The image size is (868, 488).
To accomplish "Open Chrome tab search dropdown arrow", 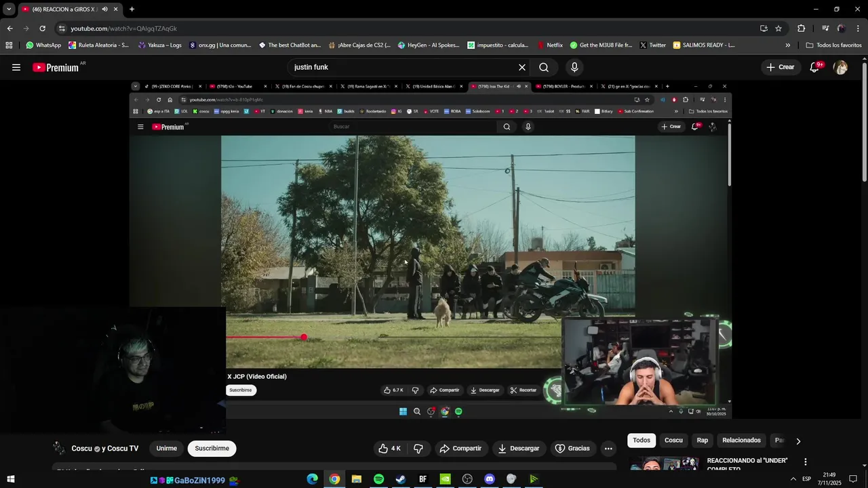I will click(9, 9).
